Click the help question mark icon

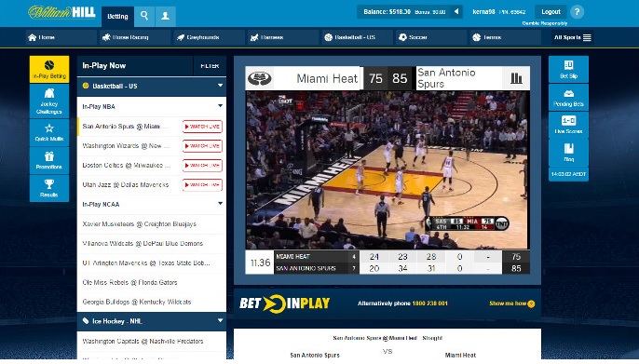click(577, 12)
